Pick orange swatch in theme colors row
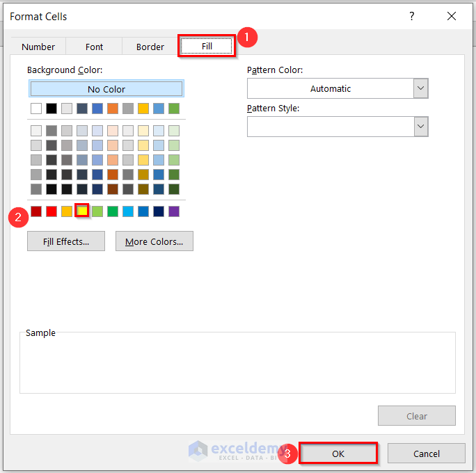 [113, 109]
